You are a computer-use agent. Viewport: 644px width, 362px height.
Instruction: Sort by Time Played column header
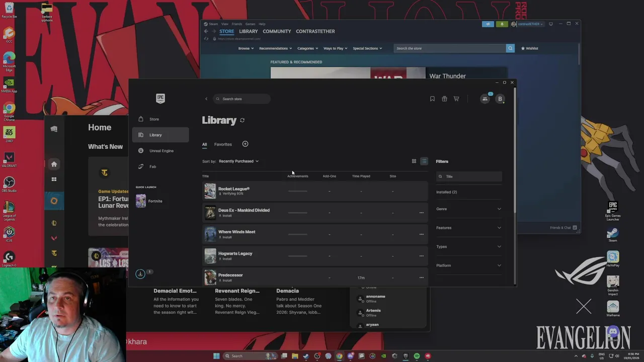pyautogui.click(x=361, y=176)
